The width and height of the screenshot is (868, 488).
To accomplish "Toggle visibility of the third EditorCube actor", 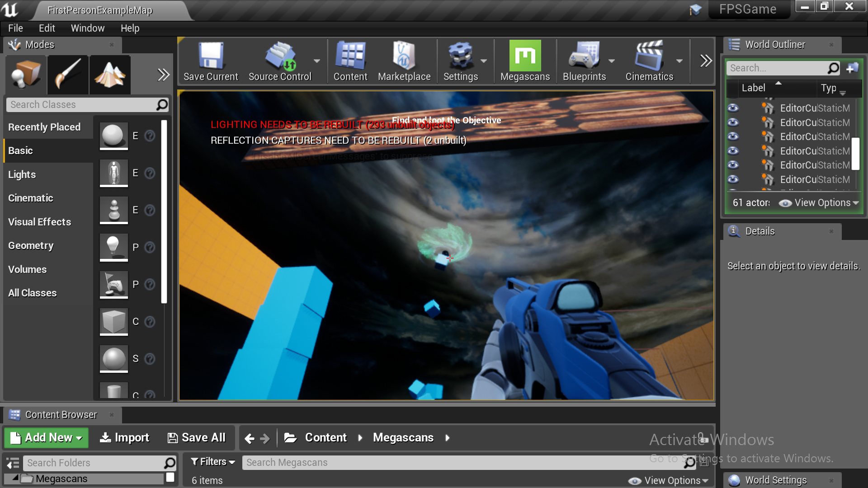I will pos(733,136).
